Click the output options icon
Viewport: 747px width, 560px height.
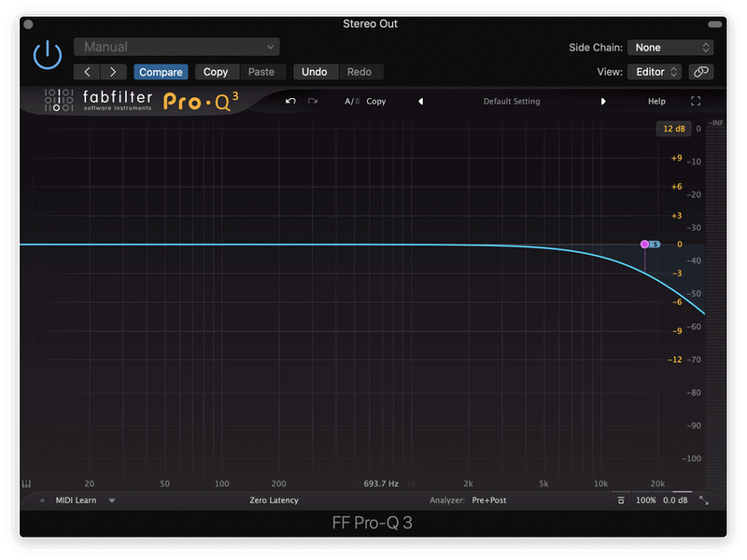pos(621,500)
